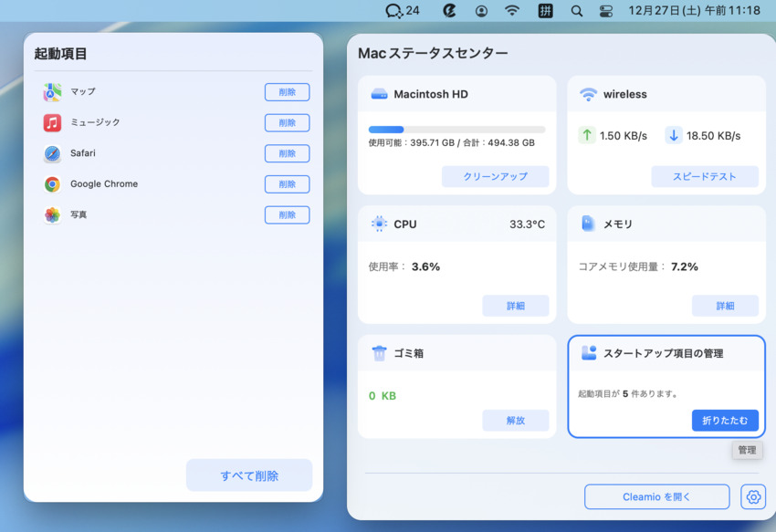Click the すべて削除 button
This screenshot has width=776, height=532.
point(249,475)
